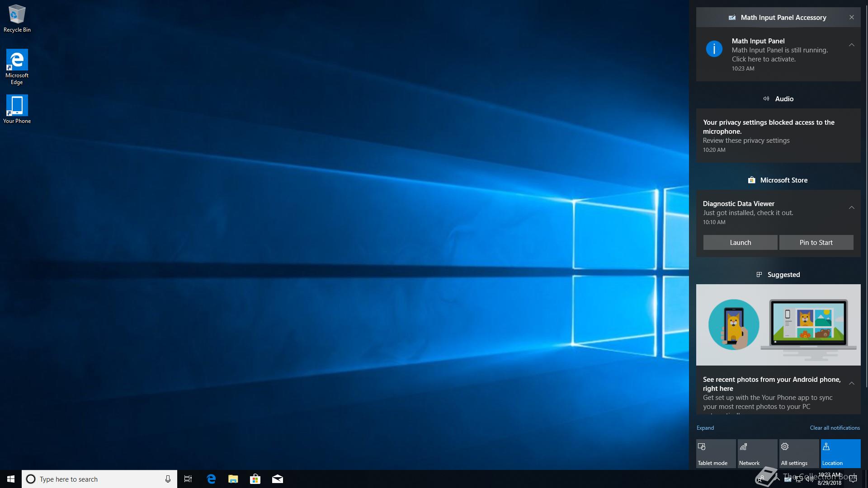Click in the 'Type here to search' box
The width and height of the screenshot is (868, 488).
click(99, 479)
